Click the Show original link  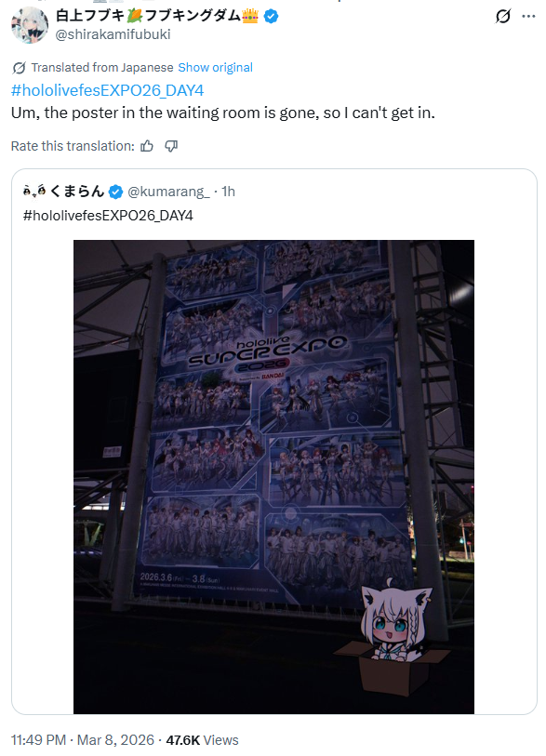pos(215,68)
